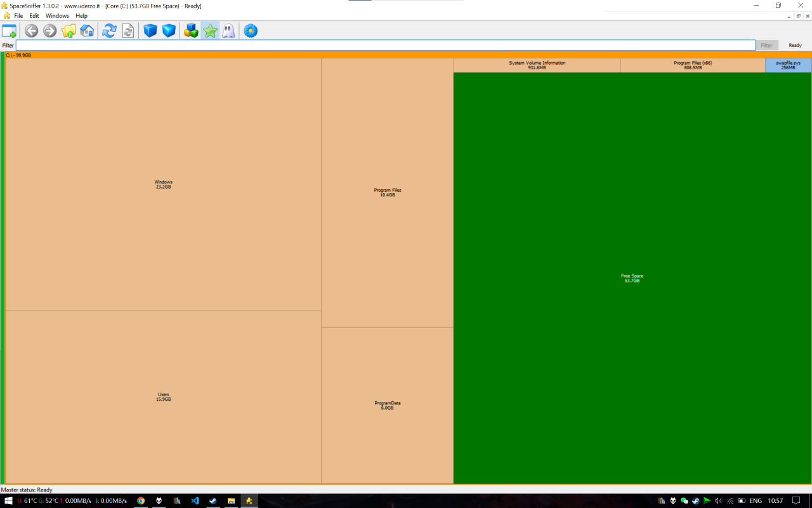Select the ProgramData 6.0GB block

point(388,405)
